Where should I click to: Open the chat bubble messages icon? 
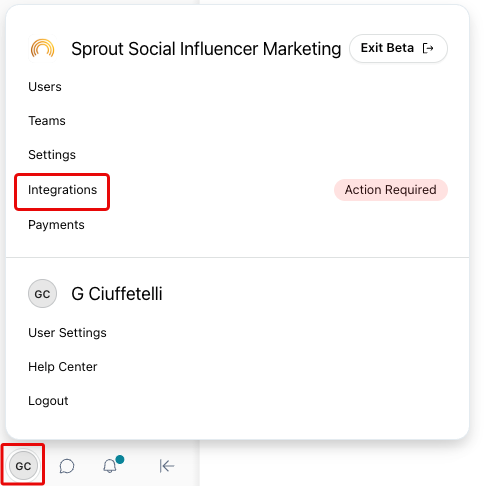[x=67, y=466]
